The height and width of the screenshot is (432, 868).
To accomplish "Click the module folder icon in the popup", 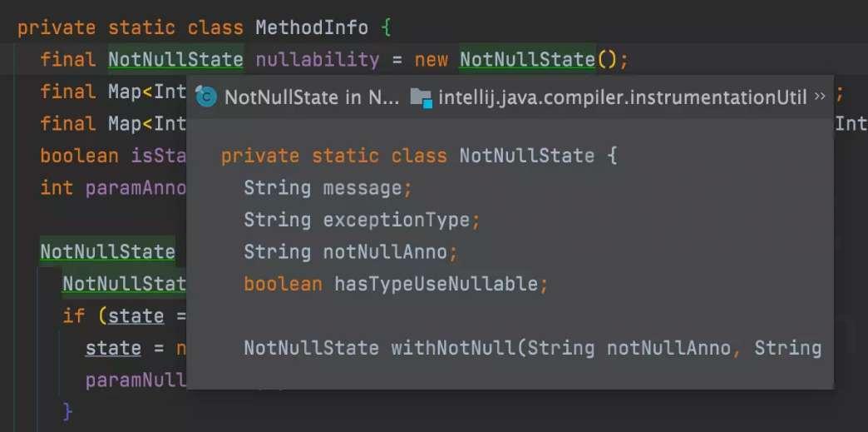I will [422, 97].
